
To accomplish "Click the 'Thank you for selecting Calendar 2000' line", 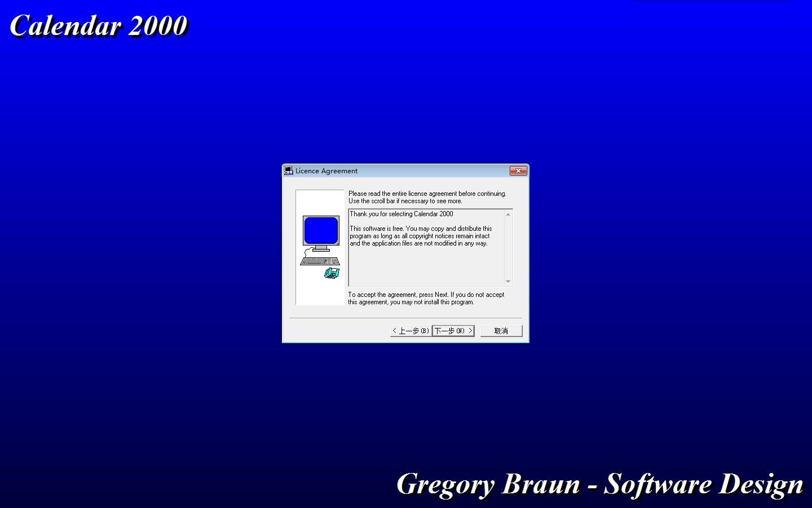I will coord(401,214).
